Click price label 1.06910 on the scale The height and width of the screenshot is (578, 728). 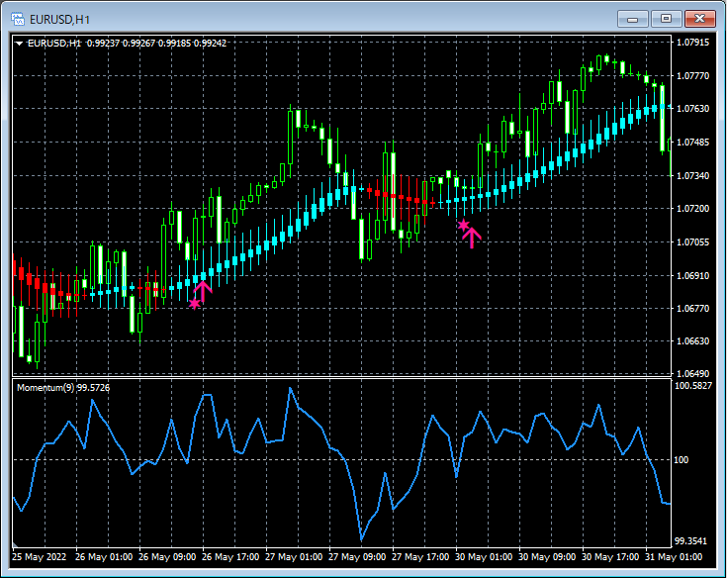coord(692,275)
